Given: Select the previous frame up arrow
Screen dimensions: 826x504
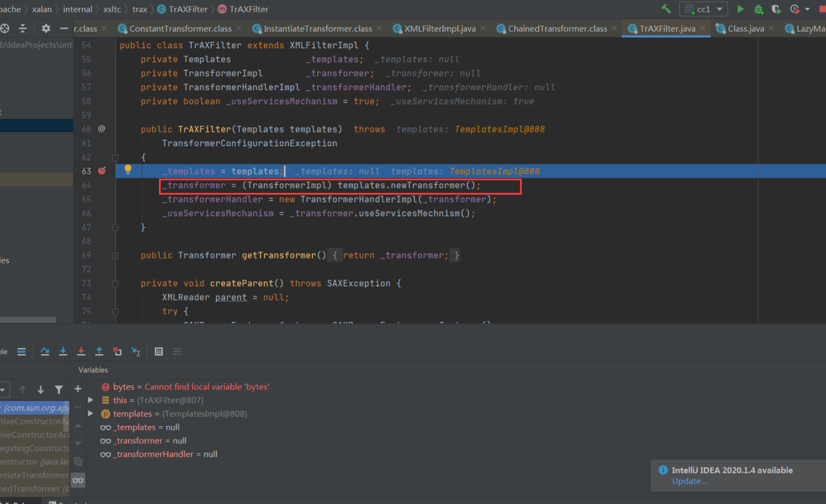Looking at the screenshot, I should point(23,390).
